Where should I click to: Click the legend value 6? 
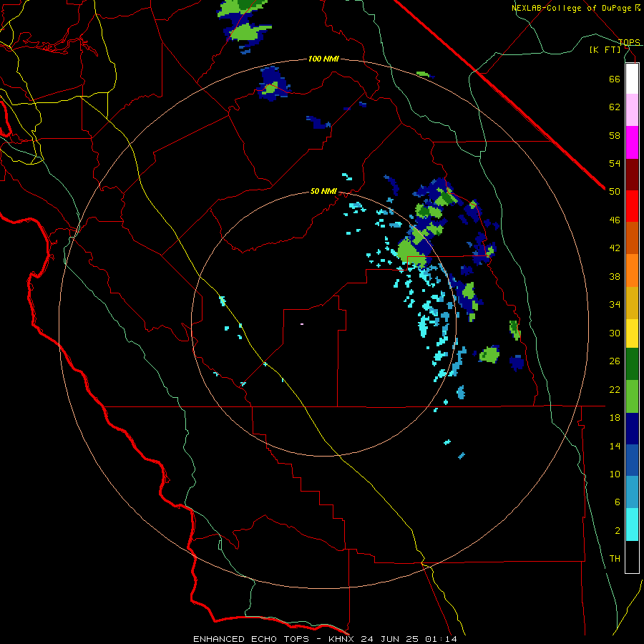(x=618, y=502)
